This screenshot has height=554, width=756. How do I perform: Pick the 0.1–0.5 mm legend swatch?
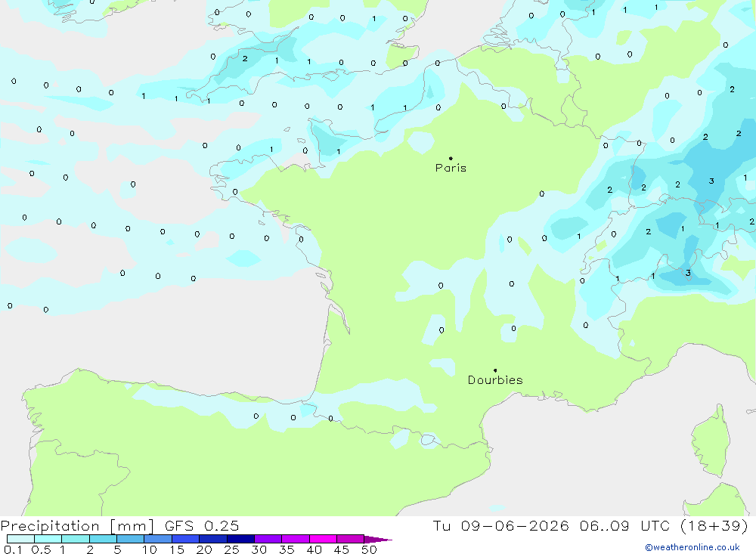click(20, 539)
